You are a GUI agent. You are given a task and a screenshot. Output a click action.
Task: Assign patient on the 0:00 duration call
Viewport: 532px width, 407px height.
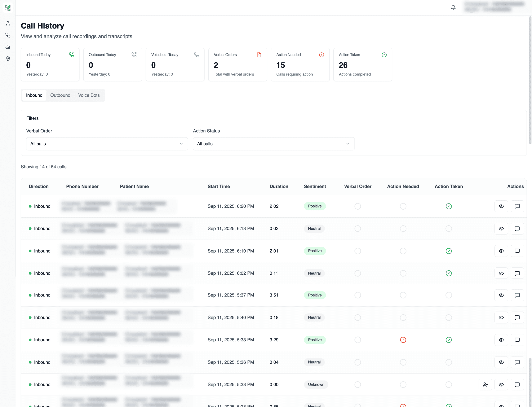click(485, 384)
